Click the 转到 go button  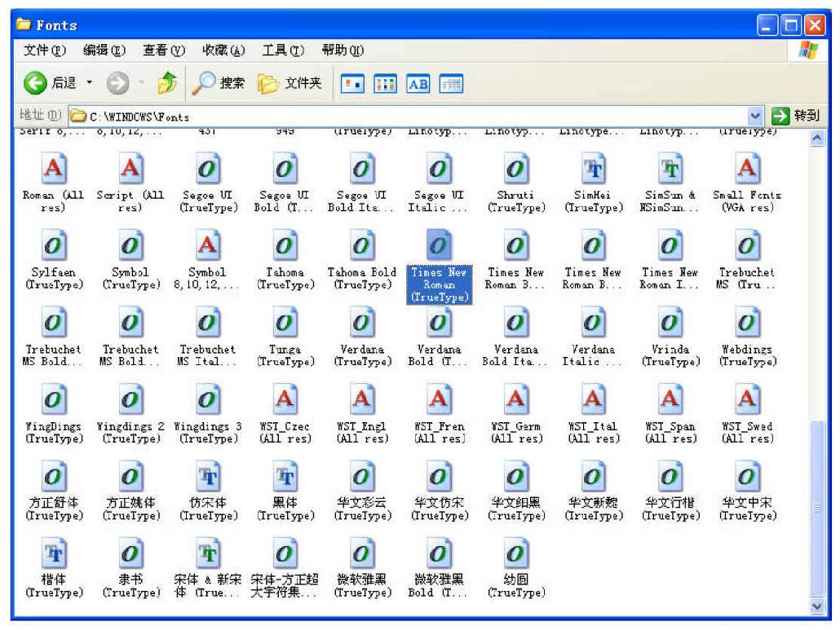pyautogui.click(x=795, y=115)
